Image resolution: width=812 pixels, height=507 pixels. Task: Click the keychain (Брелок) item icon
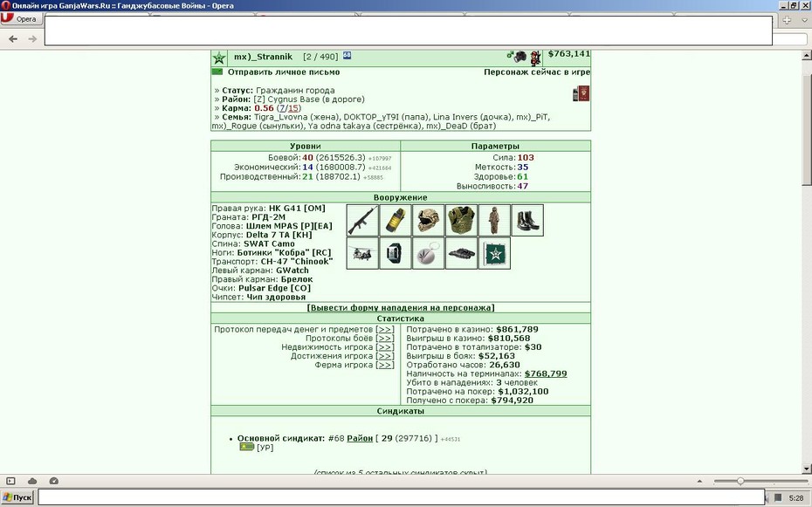click(x=429, y=253)
